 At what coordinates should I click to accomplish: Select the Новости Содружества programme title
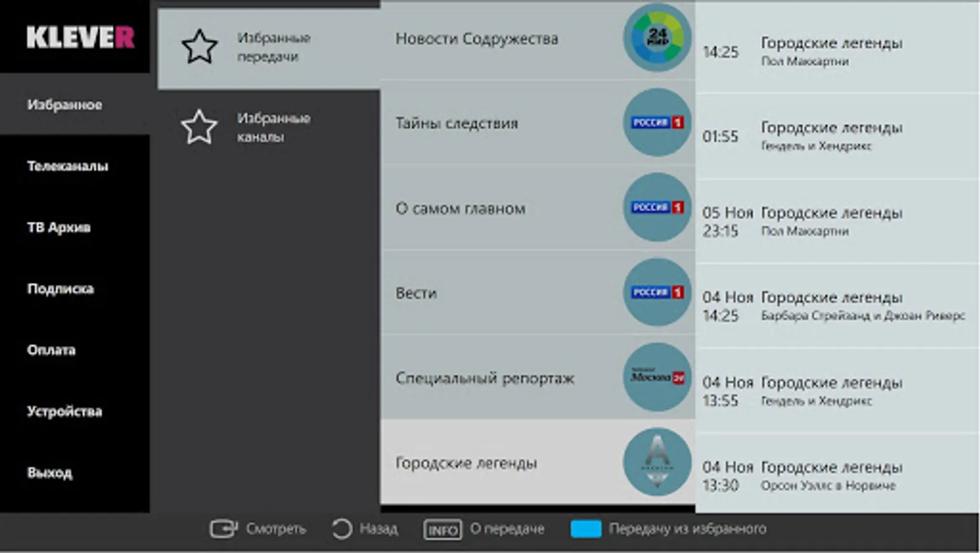476,39
